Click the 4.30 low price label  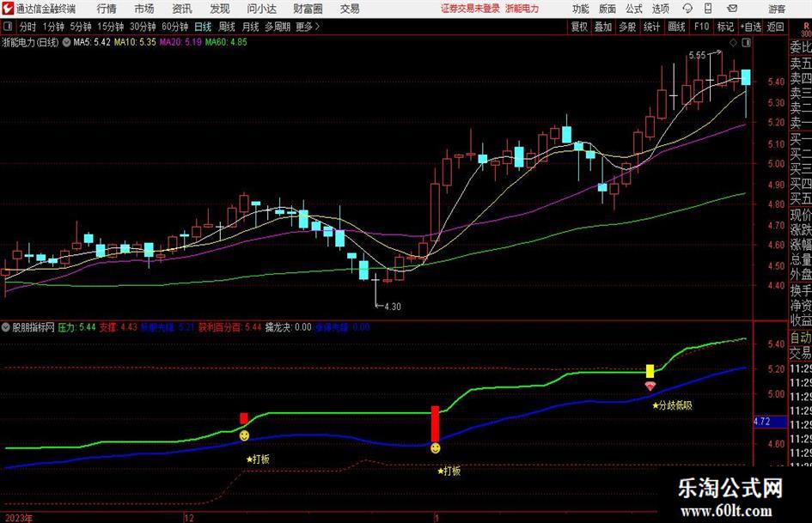point(393,307)
